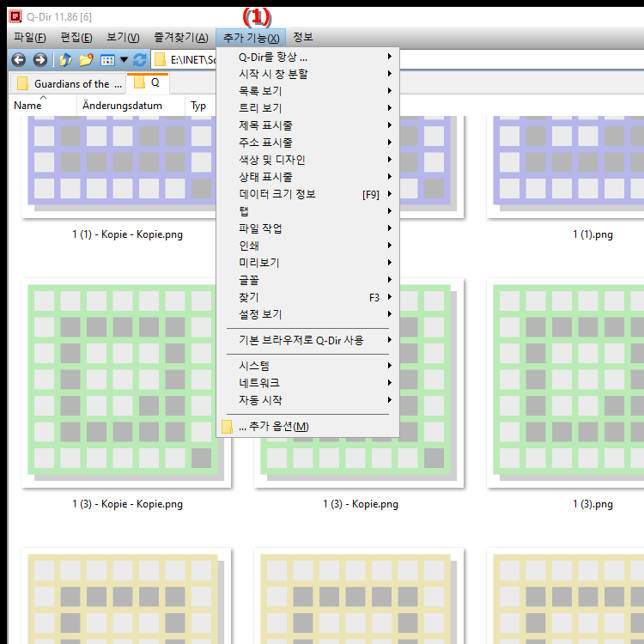Viewport: 644px width, 644px height.
Task: Expand the 제목 표시줄 submenu
Action: [307, 125]
